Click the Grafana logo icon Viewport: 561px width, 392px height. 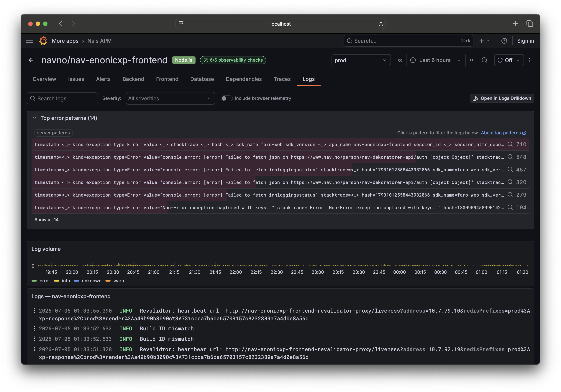(43, 41)
